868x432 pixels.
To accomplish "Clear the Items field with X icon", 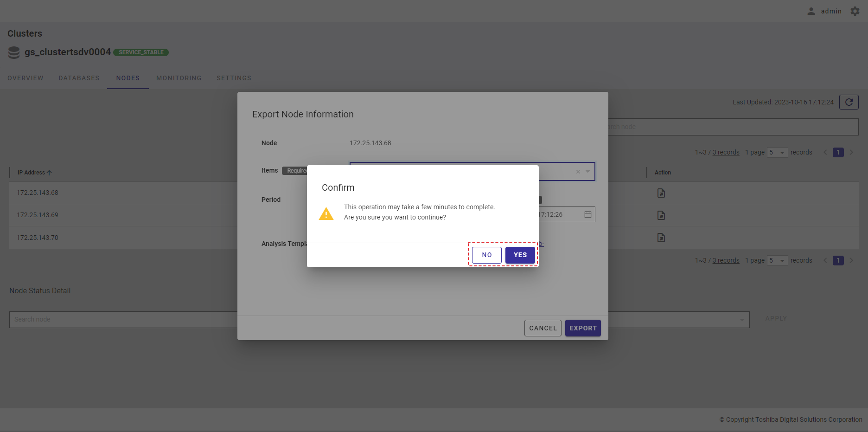I will coord(578,172).
